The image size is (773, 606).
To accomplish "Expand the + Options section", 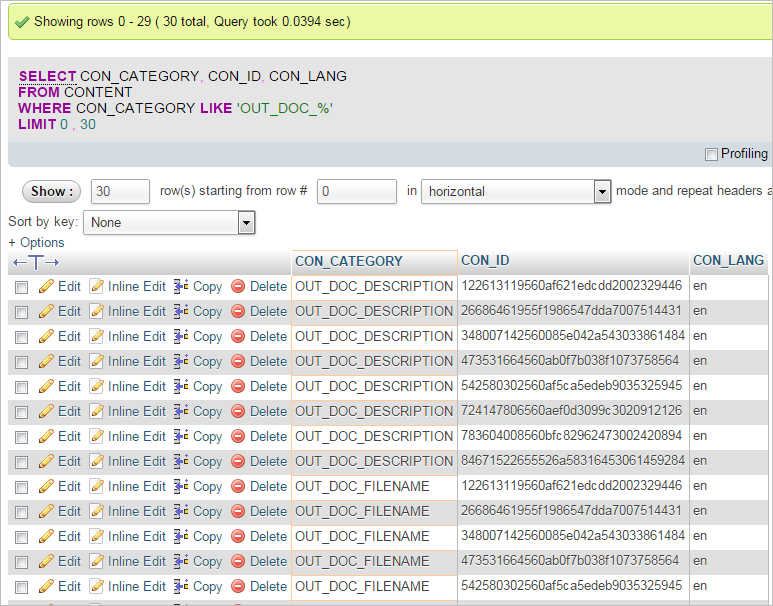I will [x=36, y=242].
